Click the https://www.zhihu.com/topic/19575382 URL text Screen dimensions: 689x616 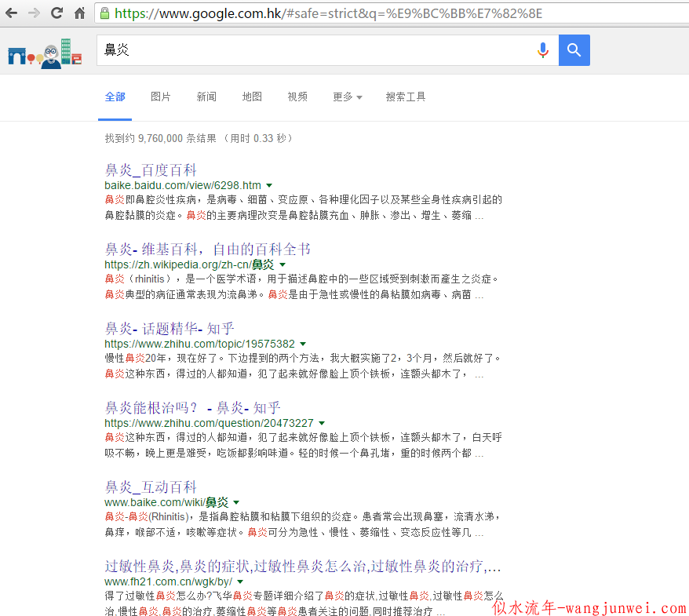point(199,344)
